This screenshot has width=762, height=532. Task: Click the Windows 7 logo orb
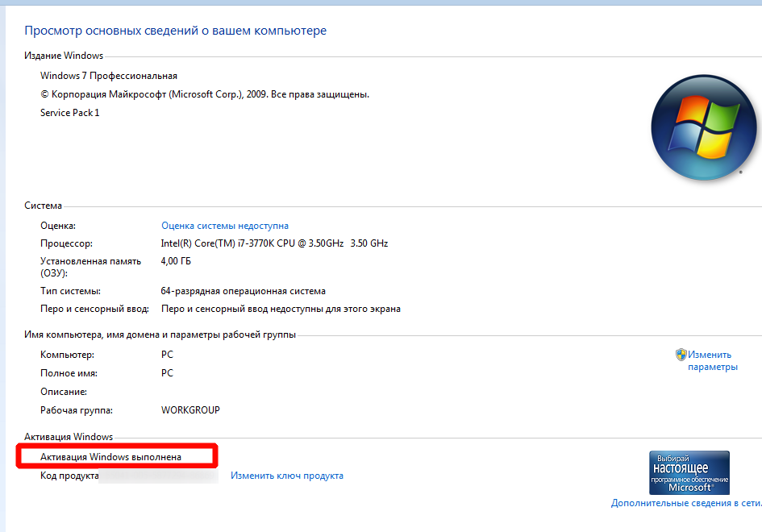tap(704, 128)
